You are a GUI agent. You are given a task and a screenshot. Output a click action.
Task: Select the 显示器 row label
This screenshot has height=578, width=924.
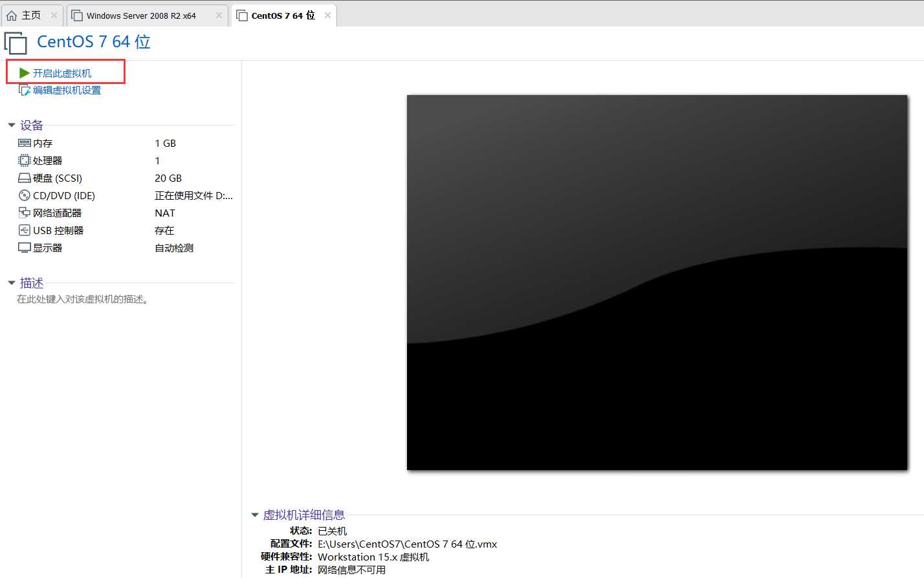48,248
